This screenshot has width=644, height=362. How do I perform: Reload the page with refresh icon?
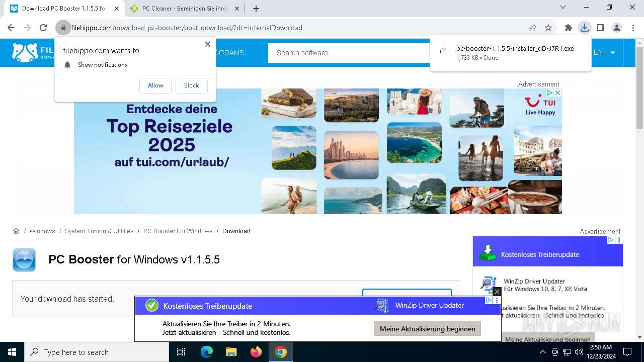click(43, 28)
